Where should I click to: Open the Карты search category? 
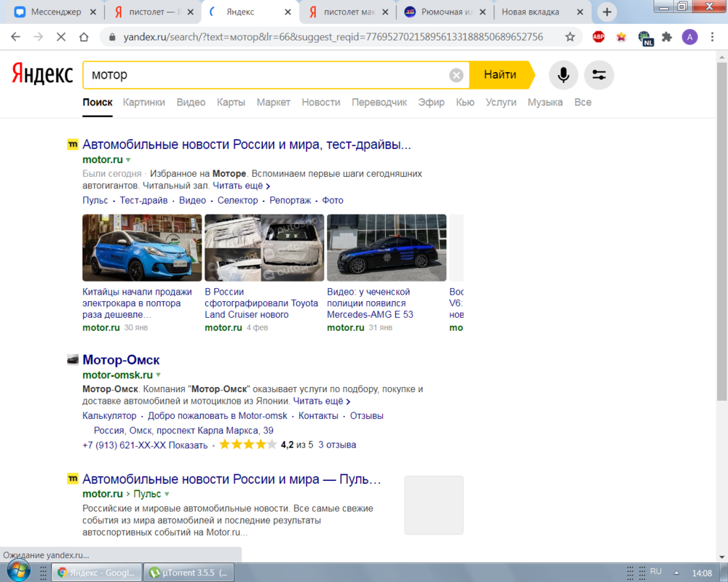click(231, 103)
